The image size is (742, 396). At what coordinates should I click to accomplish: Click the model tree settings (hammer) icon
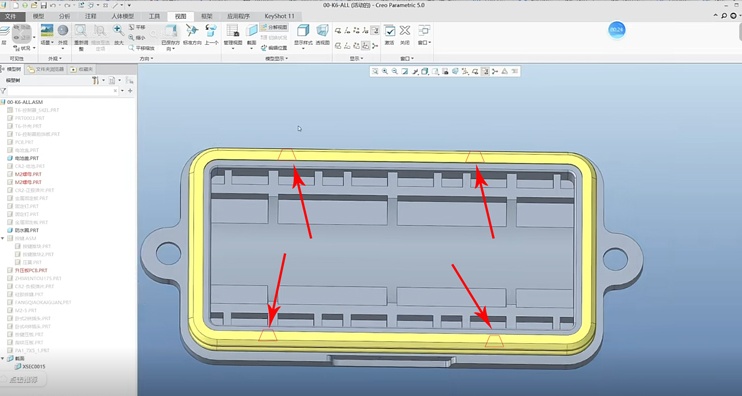tap(95, 80)
